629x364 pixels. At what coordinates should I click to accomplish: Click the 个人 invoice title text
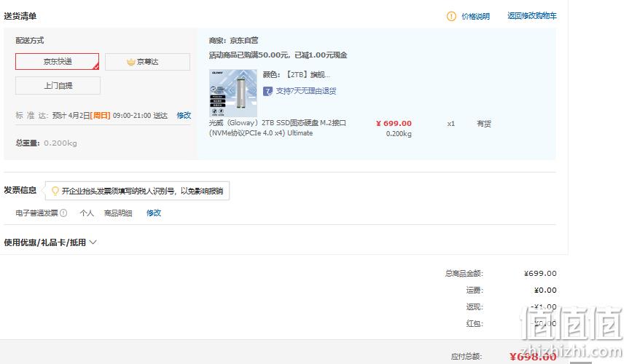pos(87,213)
